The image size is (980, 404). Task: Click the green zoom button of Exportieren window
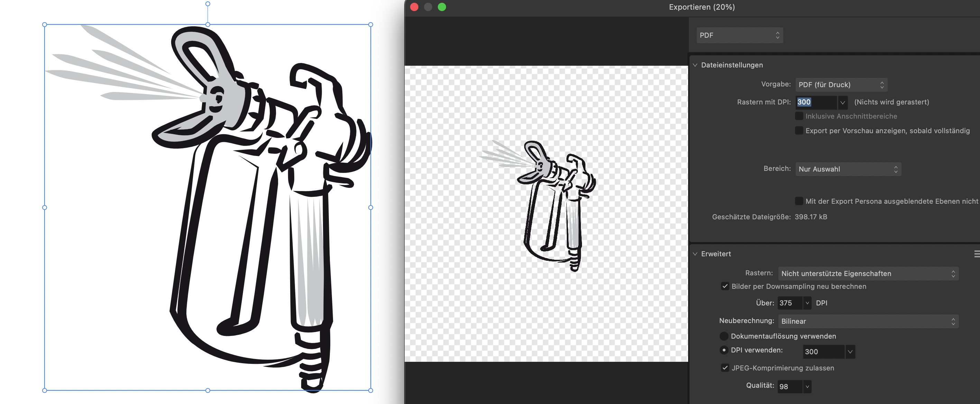point(442,7)
